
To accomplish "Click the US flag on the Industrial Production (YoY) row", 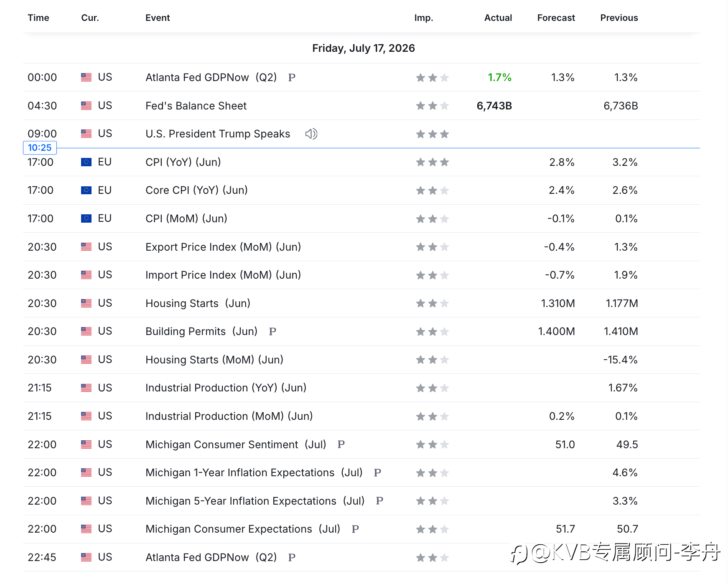I will coord(86,388).
